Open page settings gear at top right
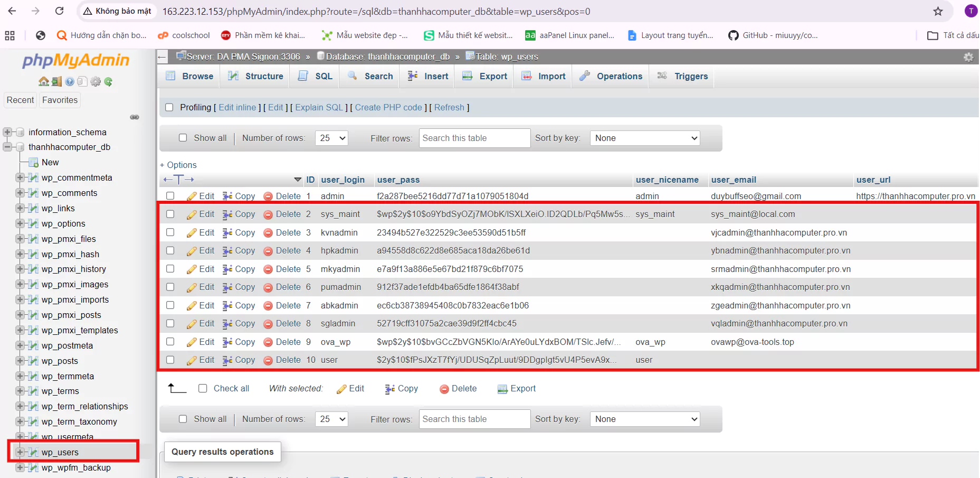The width and height of the screenshot is (980, 478). pyautogui.click(x=968, y=57)
